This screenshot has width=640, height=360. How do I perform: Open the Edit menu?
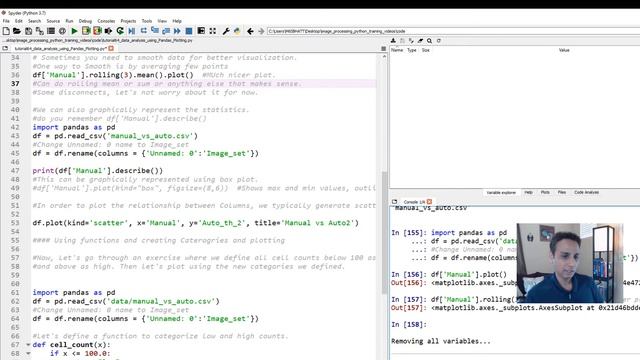click(x=19, y=21)
